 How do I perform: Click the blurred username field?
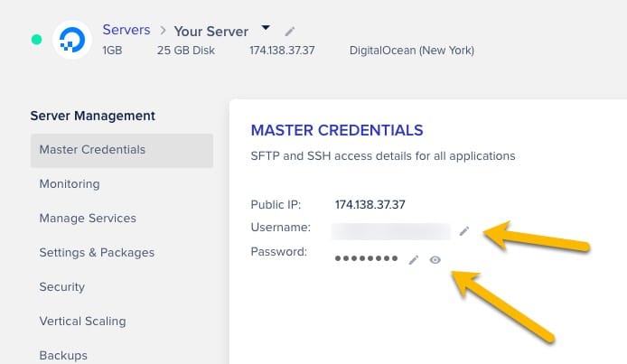point(390,231)
